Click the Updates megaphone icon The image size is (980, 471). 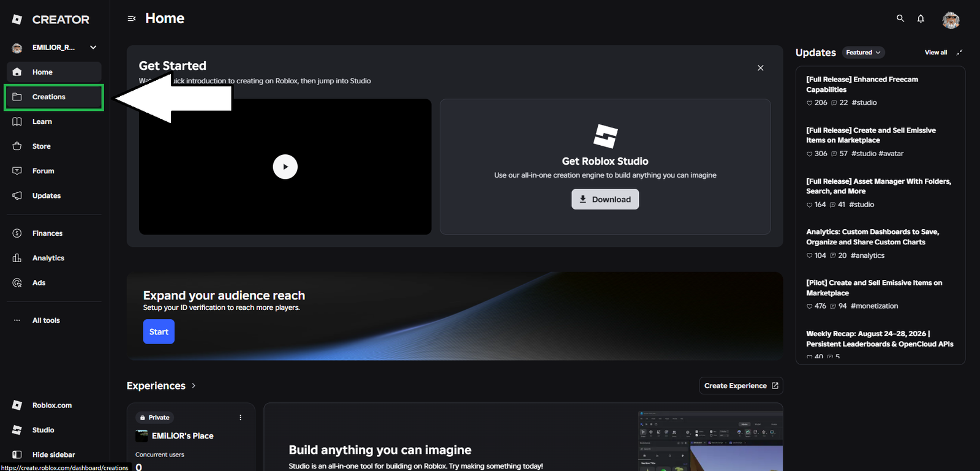click(x=17, y=196)
